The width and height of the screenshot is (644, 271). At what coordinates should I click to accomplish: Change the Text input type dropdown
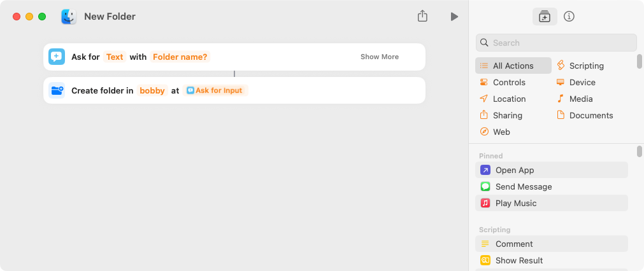[115, 57]
